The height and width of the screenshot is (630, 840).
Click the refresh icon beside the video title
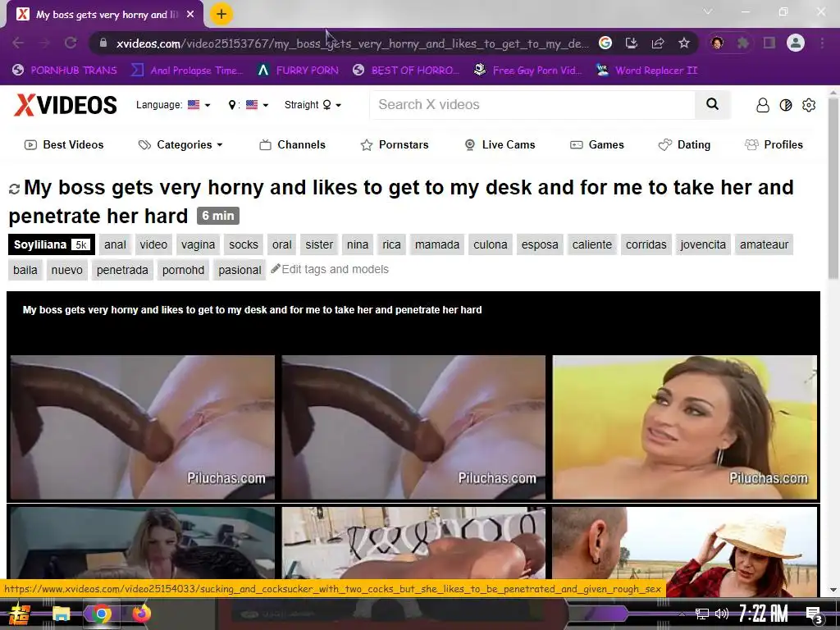pos(15,189)
